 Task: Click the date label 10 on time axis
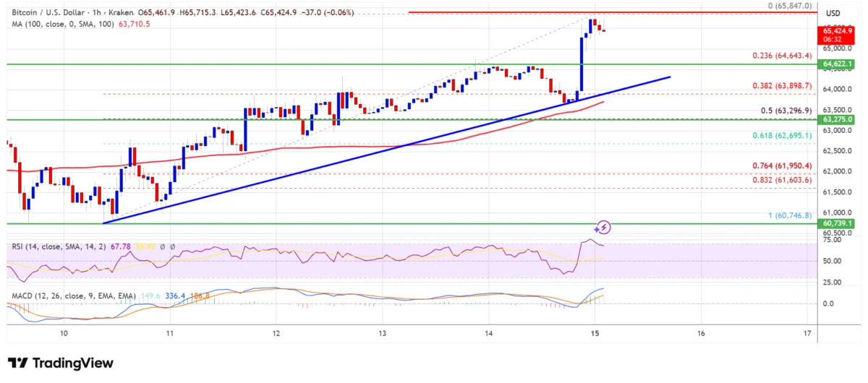pos(64,333)
